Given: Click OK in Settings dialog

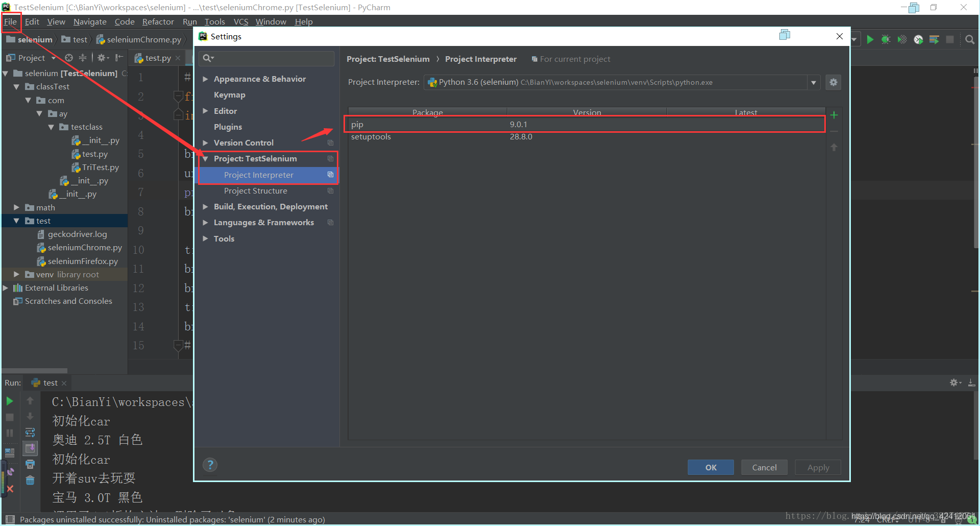Looking at the screenshot, I should tap(711, 467).
